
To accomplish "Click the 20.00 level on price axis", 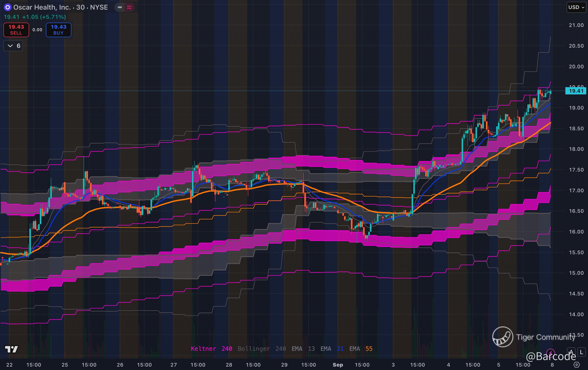I will 576,67.
